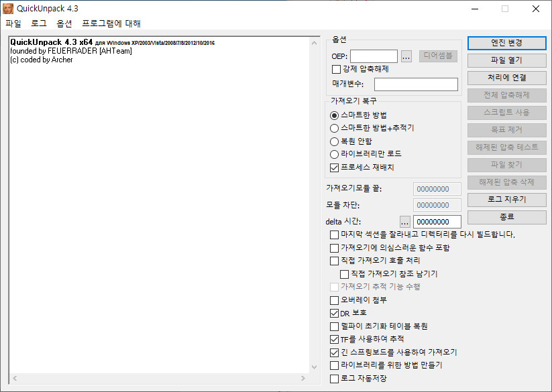Click the browse button next to OEP
This screenshot has height=392, width=552.
pos(406,56)
